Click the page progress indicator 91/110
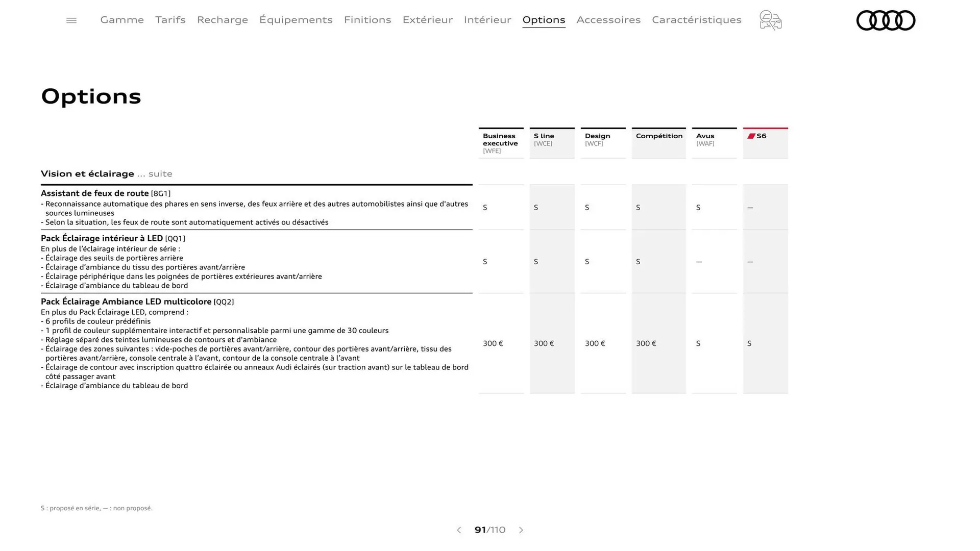Viewport: 980px width, 551px height. (489, 530)
